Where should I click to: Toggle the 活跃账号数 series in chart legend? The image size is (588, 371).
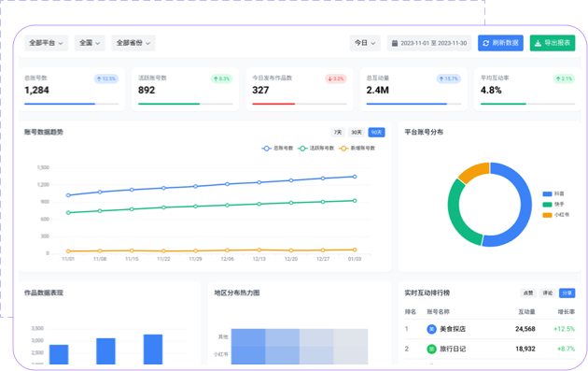coord(316,149)
